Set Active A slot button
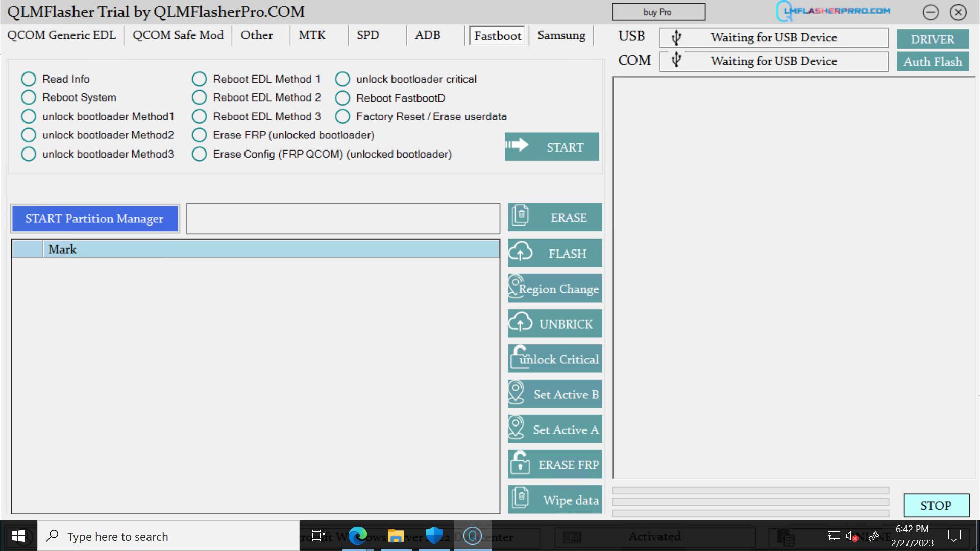 (555, 429)
